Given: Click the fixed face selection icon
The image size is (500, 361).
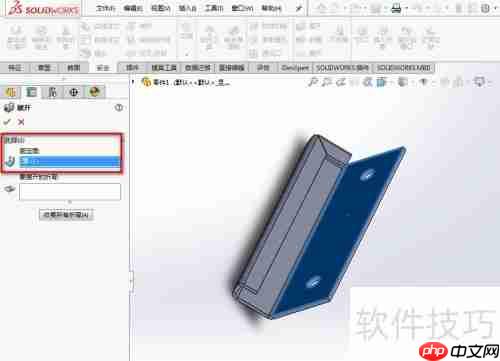Looking at the screenshot, I should click(x=10, y=162).
